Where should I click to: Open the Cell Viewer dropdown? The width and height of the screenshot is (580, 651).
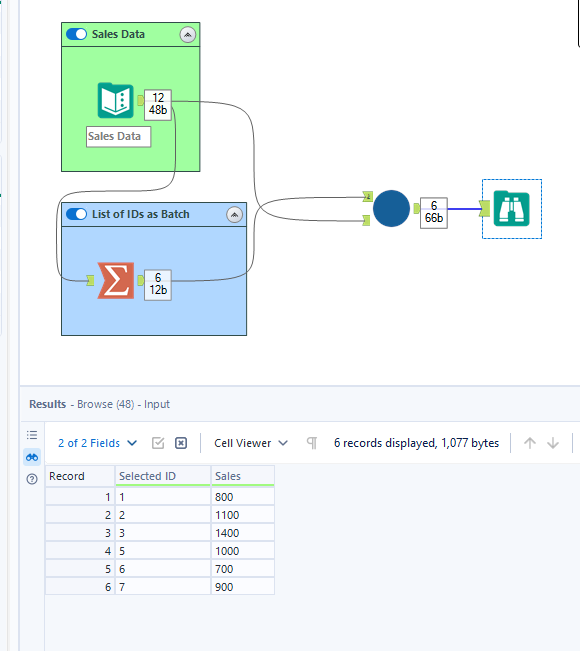251,443
